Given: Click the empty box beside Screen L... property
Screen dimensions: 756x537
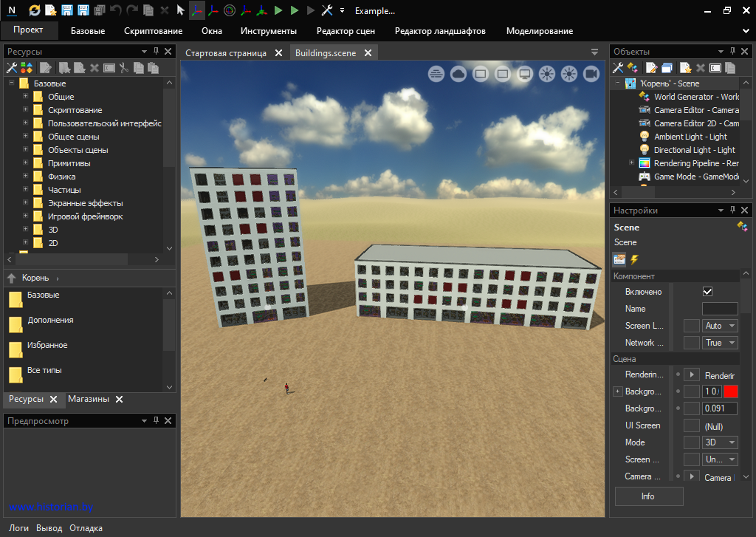Looking at the screenshot, I should tap(691, 326).
